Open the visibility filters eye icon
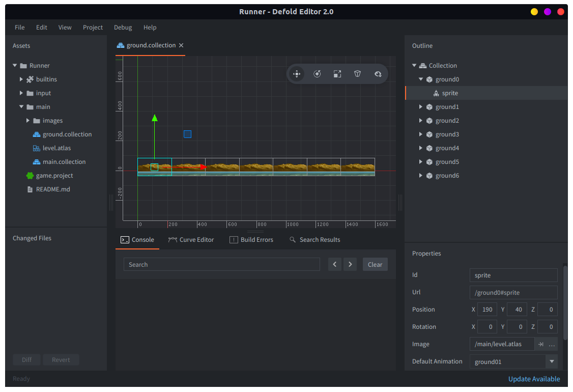 378,74
